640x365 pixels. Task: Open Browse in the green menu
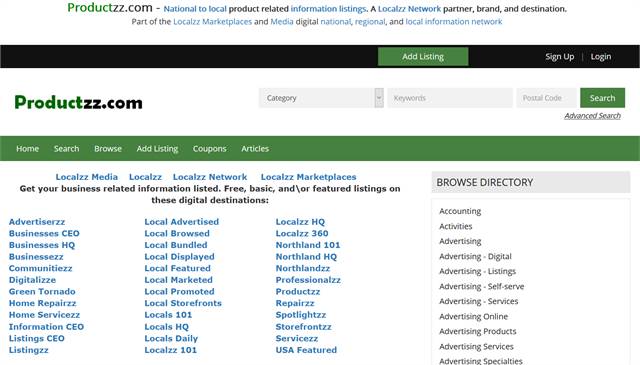pyautogui.click(x=108, y=149)
